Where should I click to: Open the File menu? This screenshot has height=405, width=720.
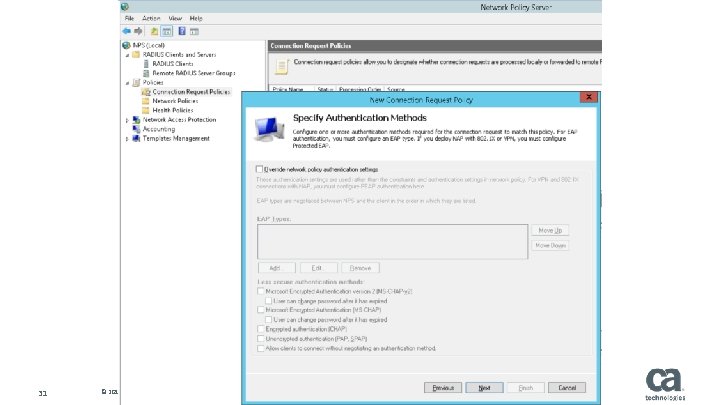coord(129,18)
